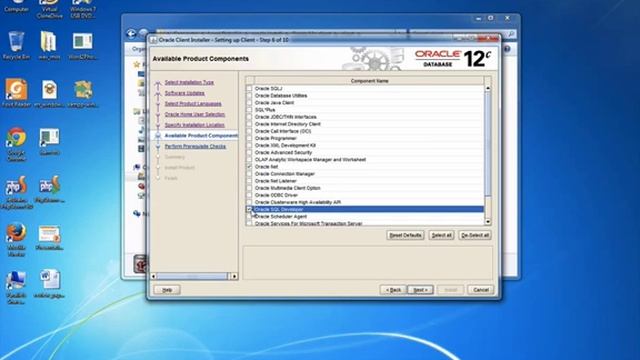Click the De-Select all button
The width and height of the screenshot is (640, 360).
(475, 235)
